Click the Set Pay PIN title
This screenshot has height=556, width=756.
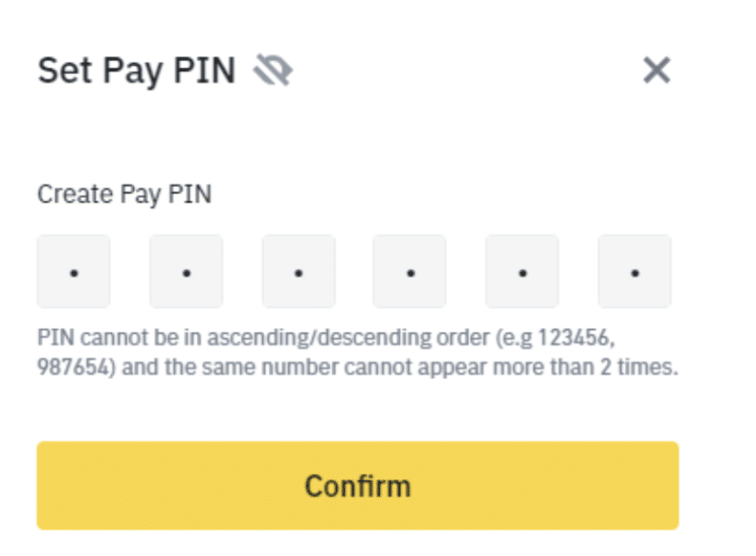click(136, 70)
